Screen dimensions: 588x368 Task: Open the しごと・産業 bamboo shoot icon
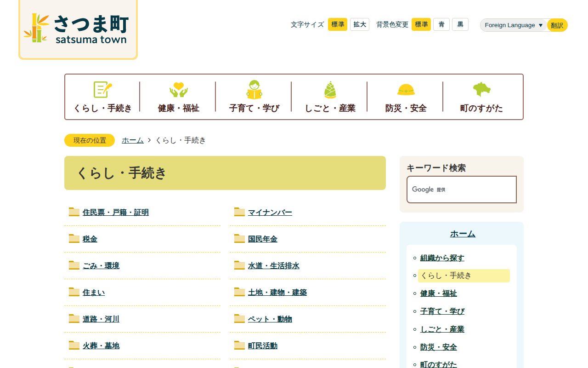point(330,90)
